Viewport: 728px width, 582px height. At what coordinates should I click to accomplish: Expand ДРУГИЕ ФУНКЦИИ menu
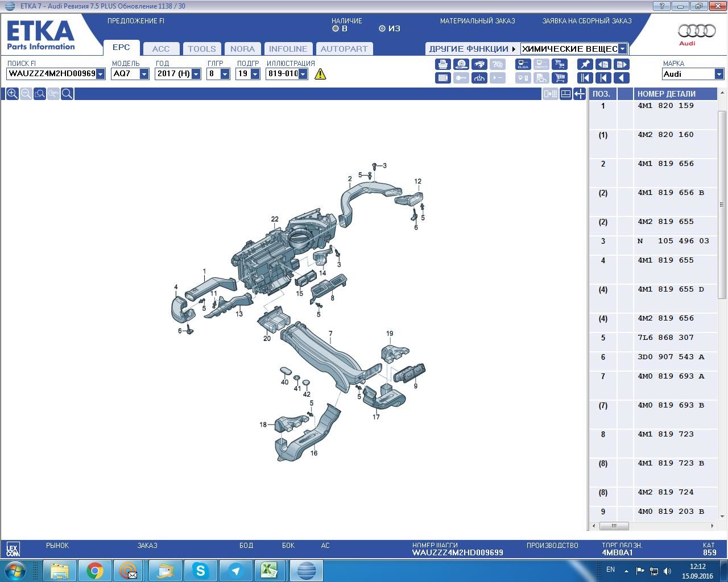click(x=472, y=49)
